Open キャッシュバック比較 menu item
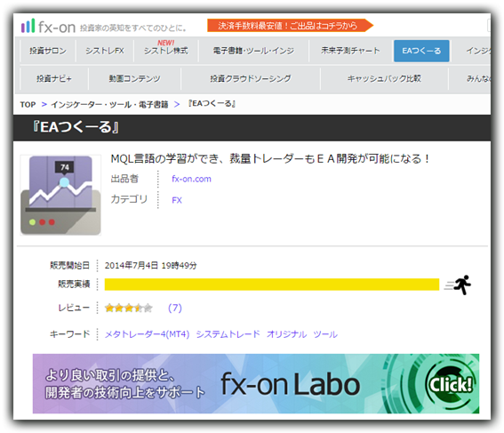504x433 pixels. tap(384, 78)
